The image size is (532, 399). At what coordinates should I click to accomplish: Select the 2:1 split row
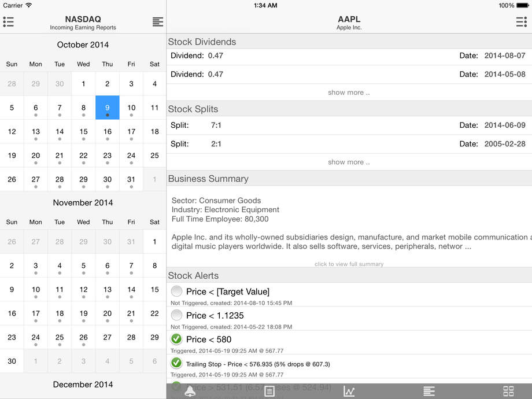[349, 144]
